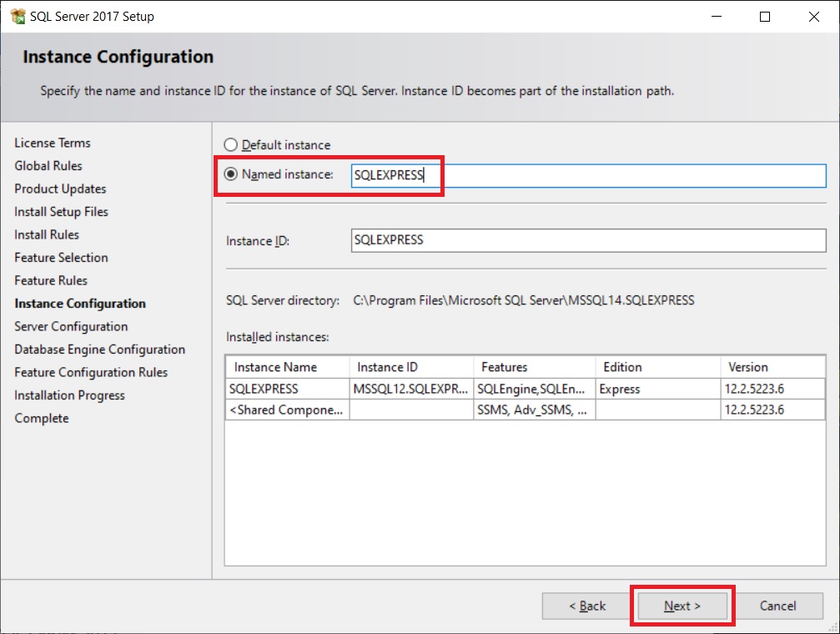Click the Back button
Viewport: 840px width, 634px height.
[x=586, y=606]
